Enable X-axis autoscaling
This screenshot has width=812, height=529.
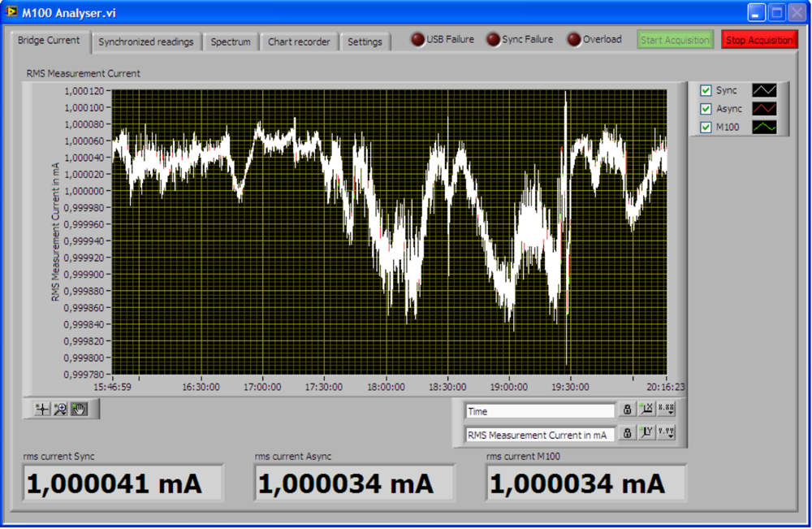coord(648,410)
